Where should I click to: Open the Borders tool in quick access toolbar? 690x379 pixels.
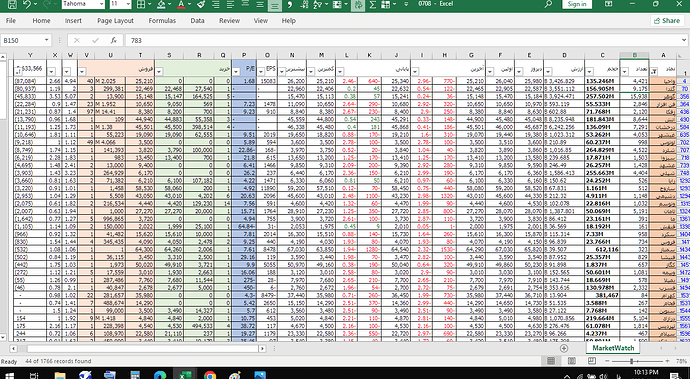[141, 4]
